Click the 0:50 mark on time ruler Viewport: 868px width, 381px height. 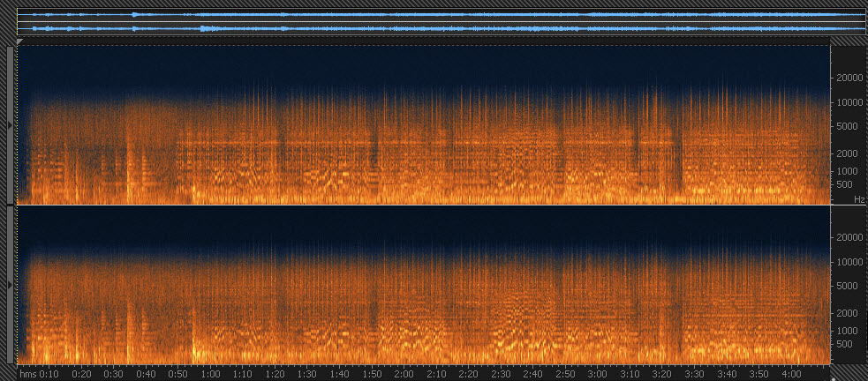178,374
